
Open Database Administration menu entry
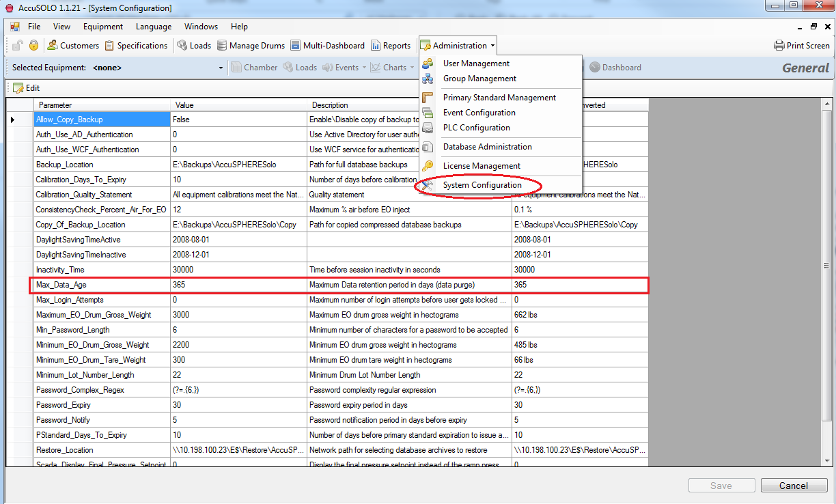(x=487, y=147)
